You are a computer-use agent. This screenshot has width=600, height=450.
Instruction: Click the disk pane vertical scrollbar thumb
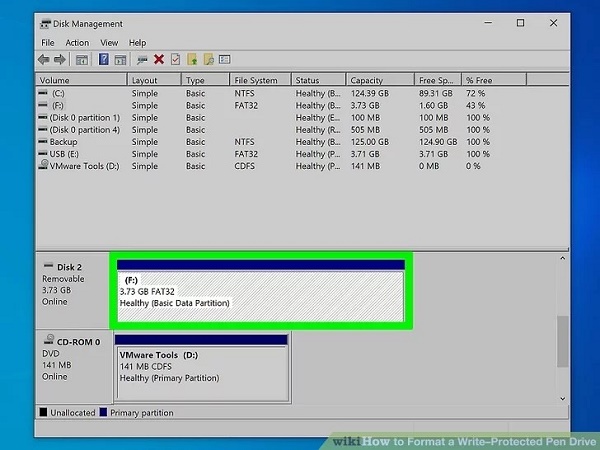[562, 341]
